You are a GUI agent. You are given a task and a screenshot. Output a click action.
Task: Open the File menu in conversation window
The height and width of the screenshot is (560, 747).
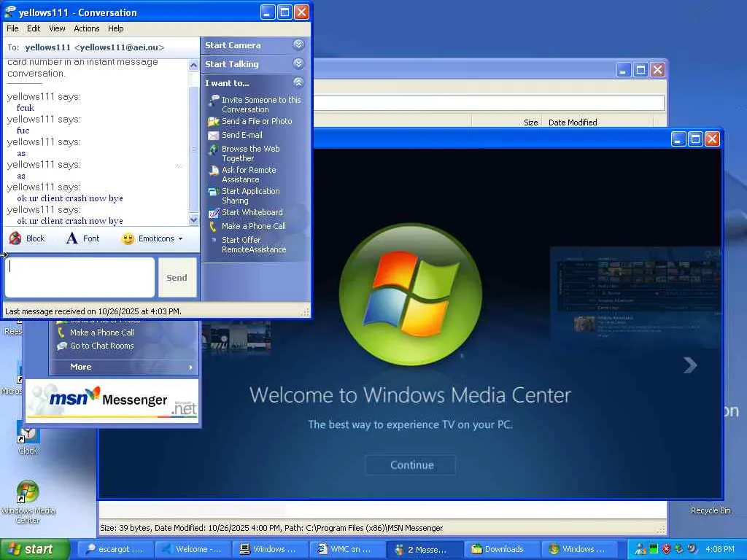point(12,28)
